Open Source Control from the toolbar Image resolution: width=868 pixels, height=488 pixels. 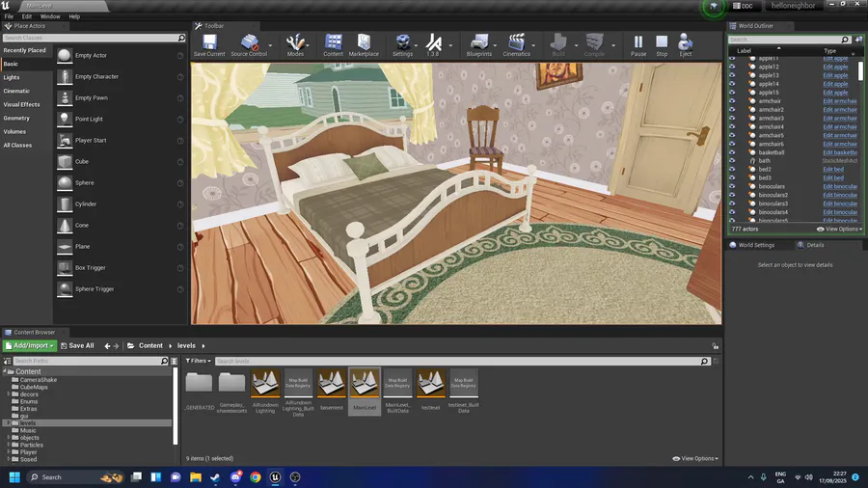tap(249, 45)
